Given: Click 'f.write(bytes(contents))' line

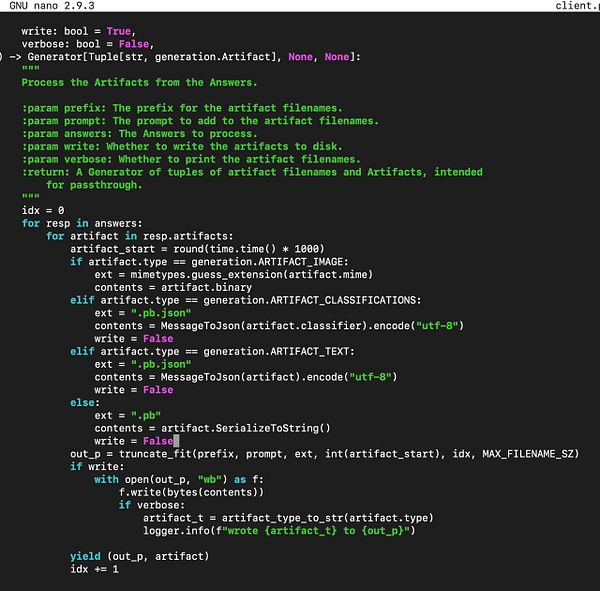Looking at the screenshot, I should (x=191, y=492).
